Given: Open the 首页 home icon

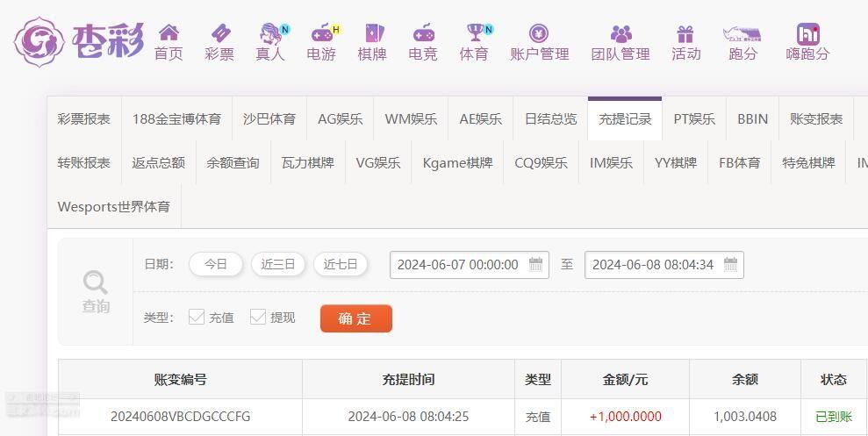Looking at the screenshot, I should pos(169,33).
